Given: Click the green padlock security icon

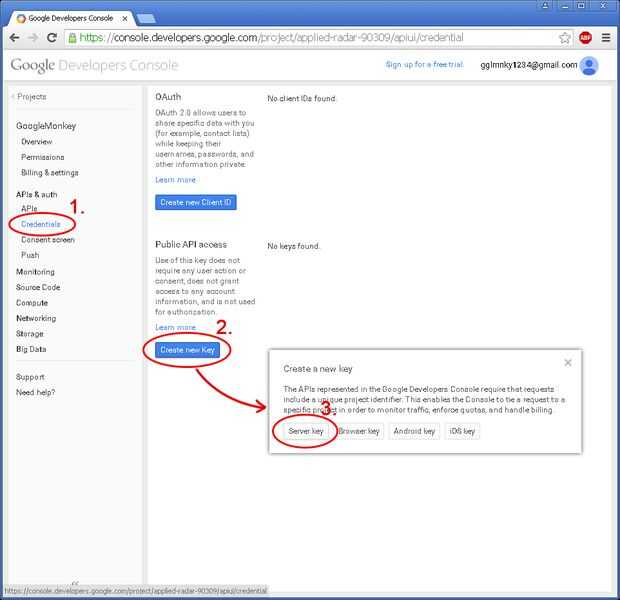Looking at the screenshot, I should pyautogui.click(x=72, y=38).
